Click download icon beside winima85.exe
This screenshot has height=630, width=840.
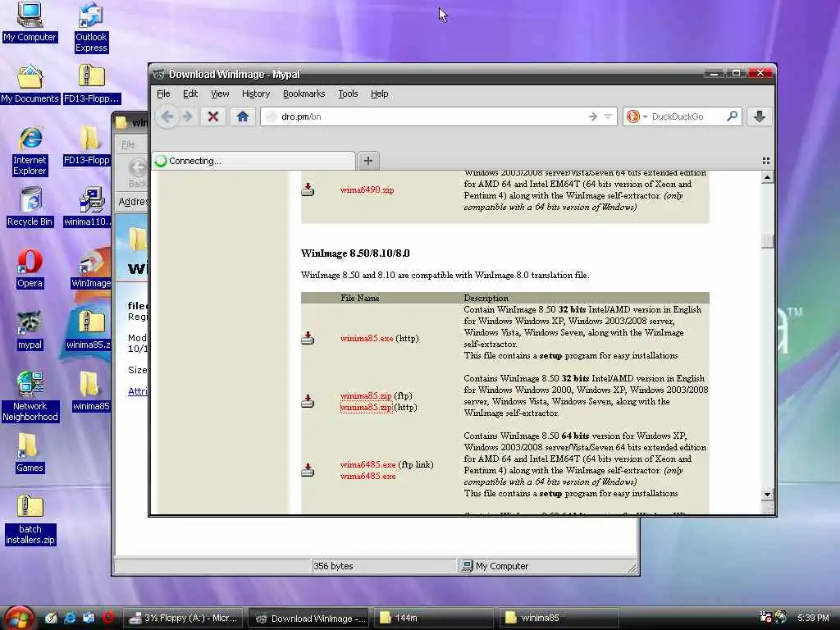coord(308,337)
